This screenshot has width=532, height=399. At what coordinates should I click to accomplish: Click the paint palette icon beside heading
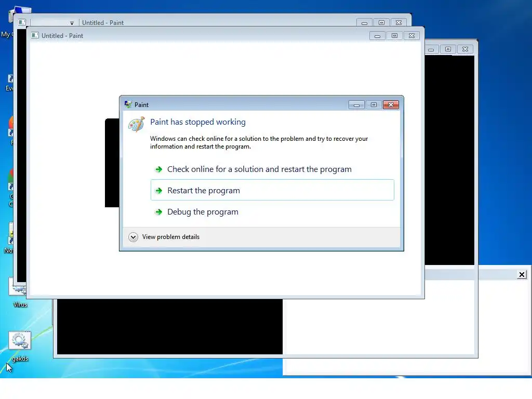point(137,125)
